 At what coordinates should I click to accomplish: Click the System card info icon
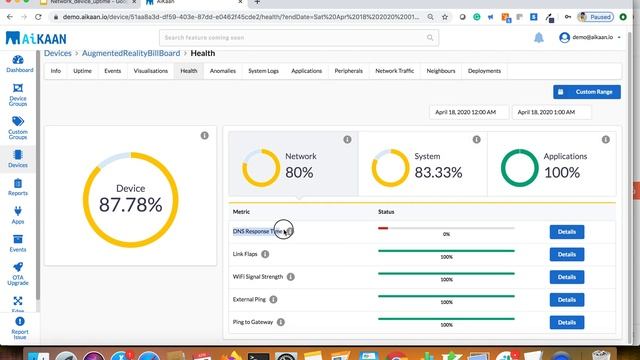click(476, 140)
